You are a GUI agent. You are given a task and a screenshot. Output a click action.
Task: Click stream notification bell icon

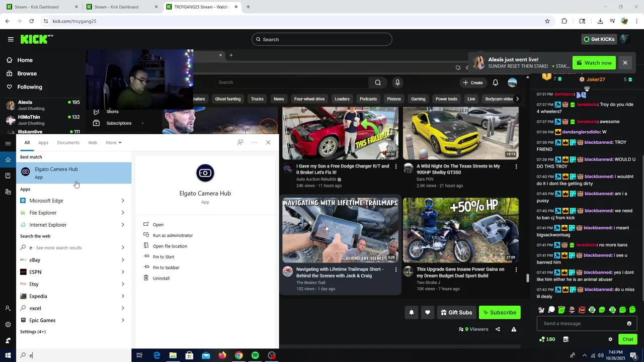click(411, 312)
